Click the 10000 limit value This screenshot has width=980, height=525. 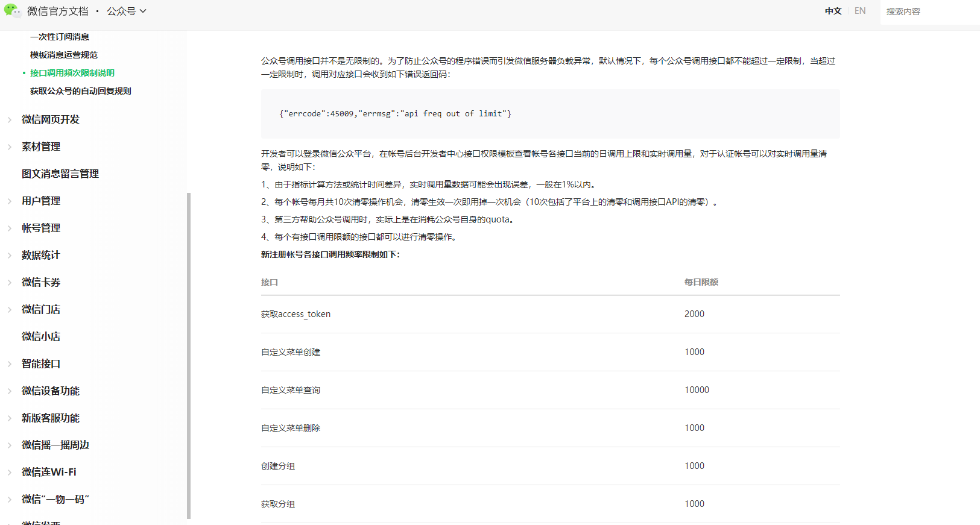click(697, 390)
